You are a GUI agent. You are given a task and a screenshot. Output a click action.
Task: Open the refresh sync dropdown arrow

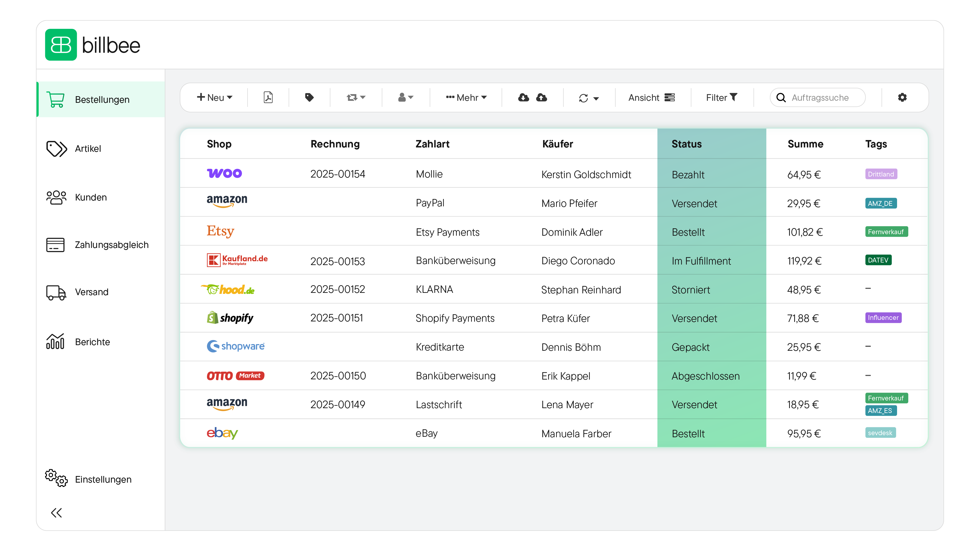[x=596, y=98]
